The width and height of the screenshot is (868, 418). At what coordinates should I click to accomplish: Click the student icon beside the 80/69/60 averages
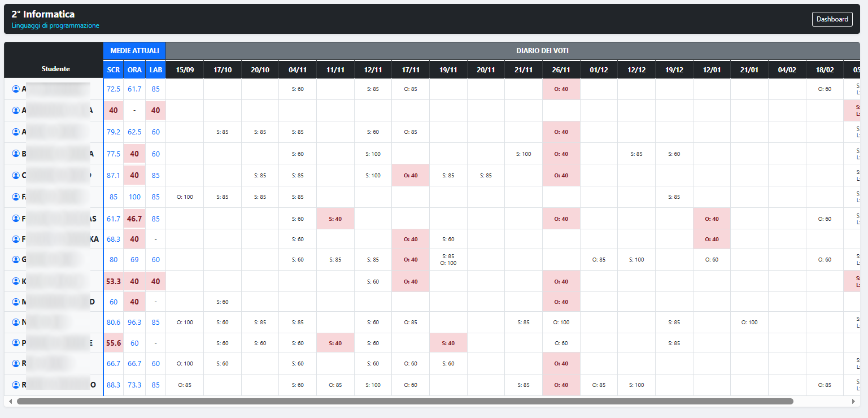(x=16, y=260)
